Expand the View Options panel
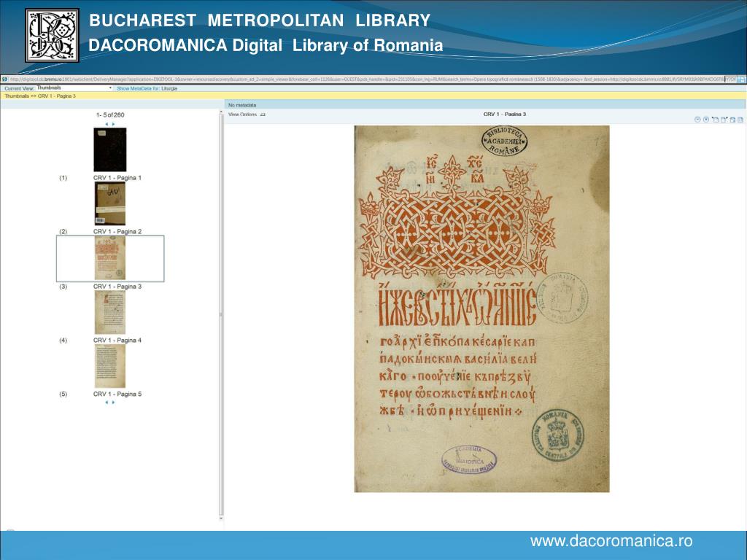 247,114
